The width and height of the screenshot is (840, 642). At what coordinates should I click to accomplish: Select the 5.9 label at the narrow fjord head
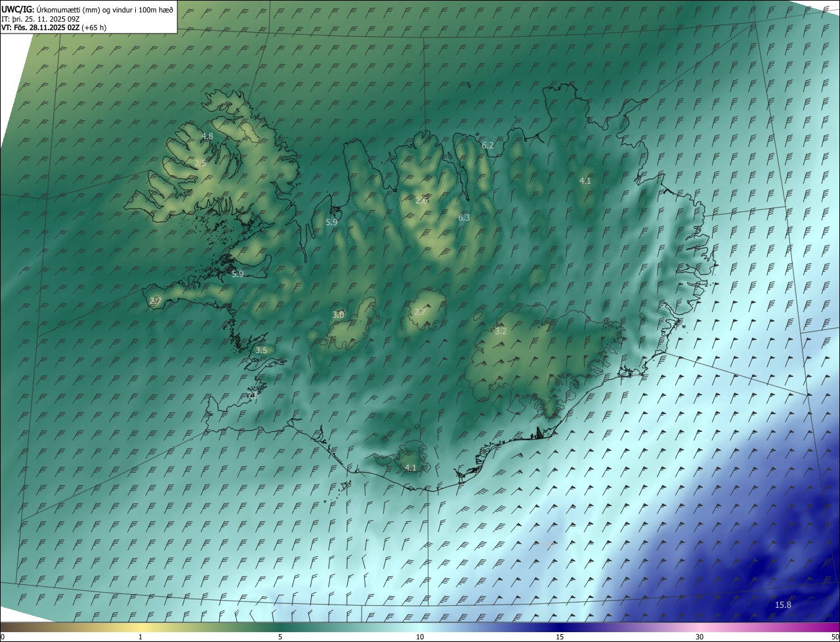coord(331,223)
